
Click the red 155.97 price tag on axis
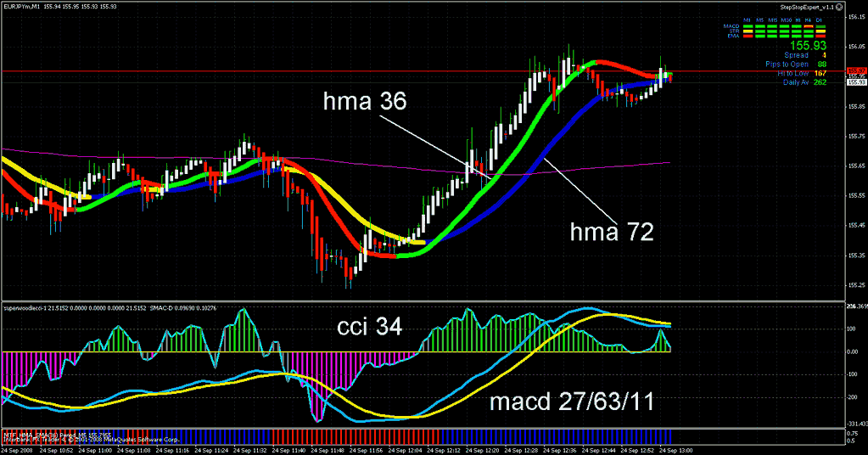tap(857, 70)
